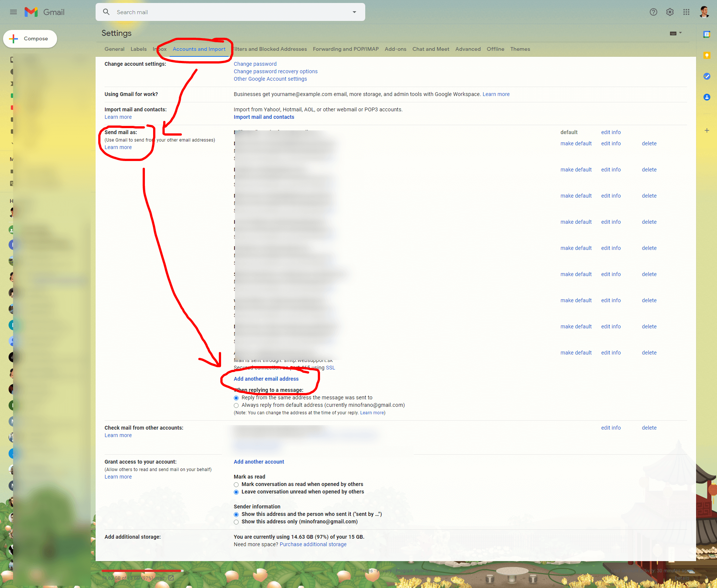Click Add another email address link
The height and width of the screenshot is (588, 717).
point(266,379)
